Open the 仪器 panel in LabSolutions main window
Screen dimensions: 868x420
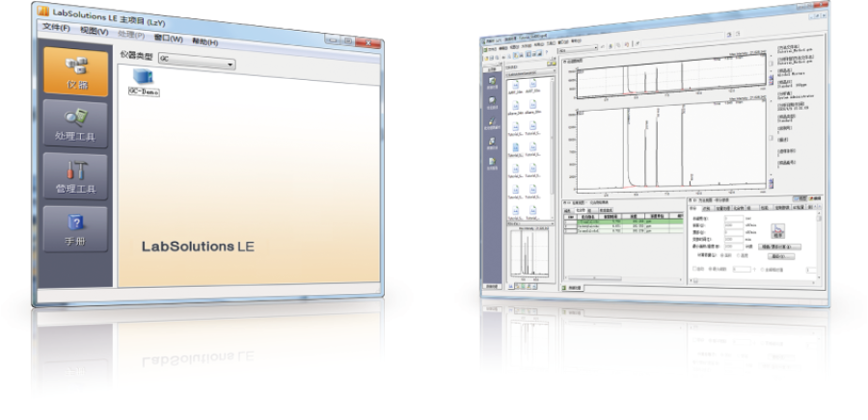(76, 72)
